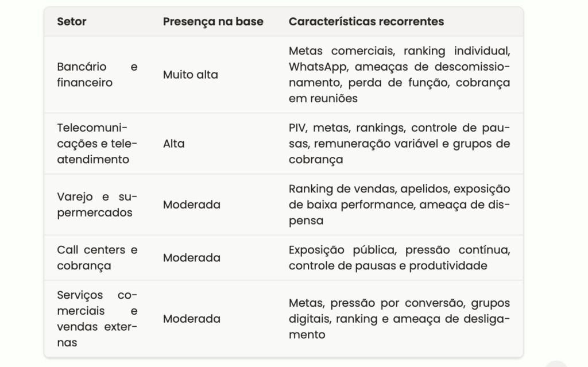This screenshot has width=588, height=367.
Task: Click Moderada in the Serviços comerciais row
Action: (192, 319)
